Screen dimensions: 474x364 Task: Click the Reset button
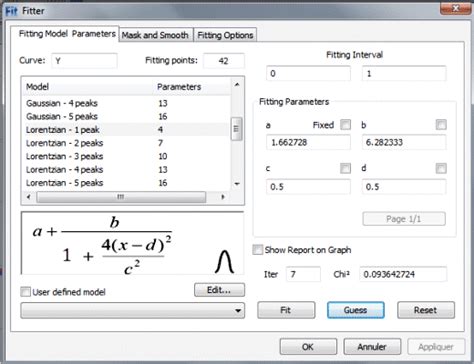[426, 310]
